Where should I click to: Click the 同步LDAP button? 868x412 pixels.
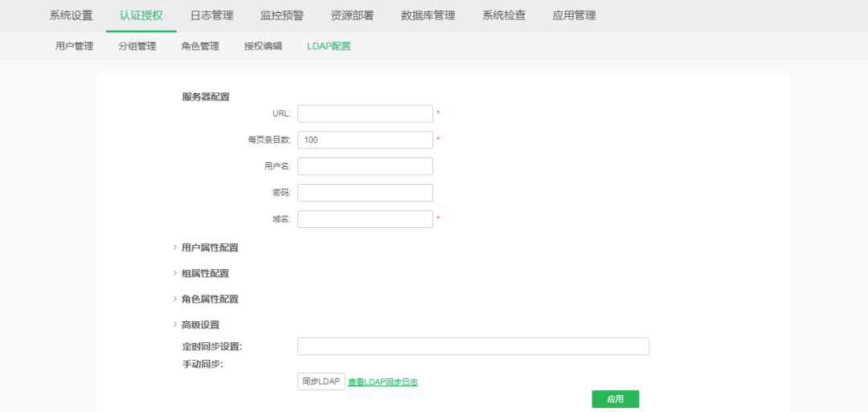[x=321, y=381]
